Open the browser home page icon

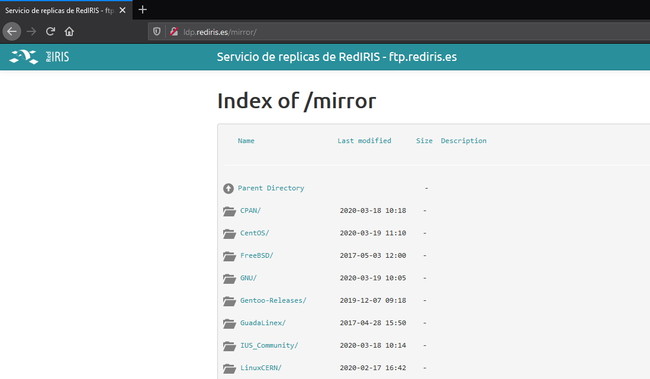69,32
